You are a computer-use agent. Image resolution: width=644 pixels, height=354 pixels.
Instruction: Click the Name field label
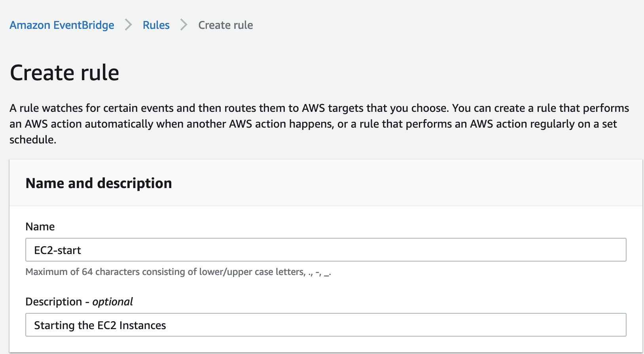pos(40,227)
